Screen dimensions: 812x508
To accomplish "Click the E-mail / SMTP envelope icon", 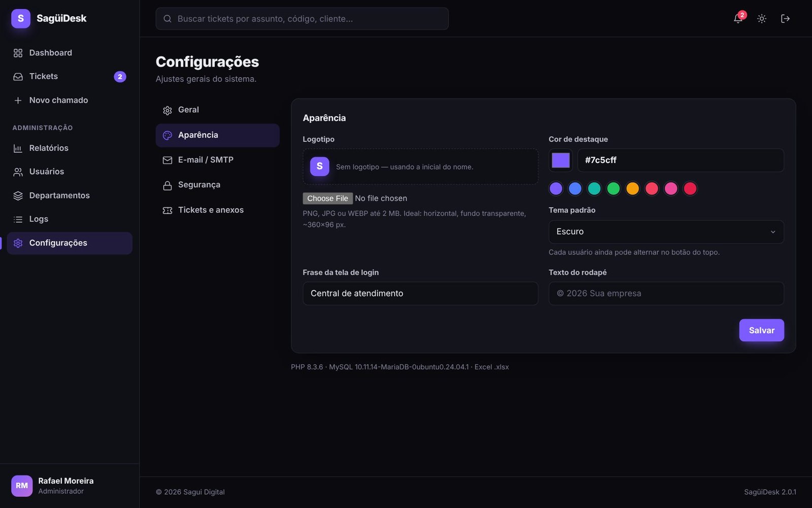I will point(167,160).
